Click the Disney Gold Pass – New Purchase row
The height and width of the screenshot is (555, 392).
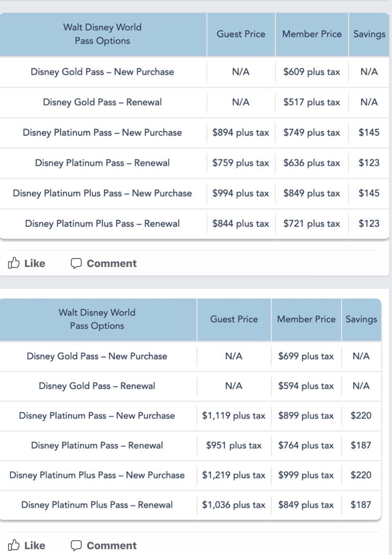pos(102,72)
